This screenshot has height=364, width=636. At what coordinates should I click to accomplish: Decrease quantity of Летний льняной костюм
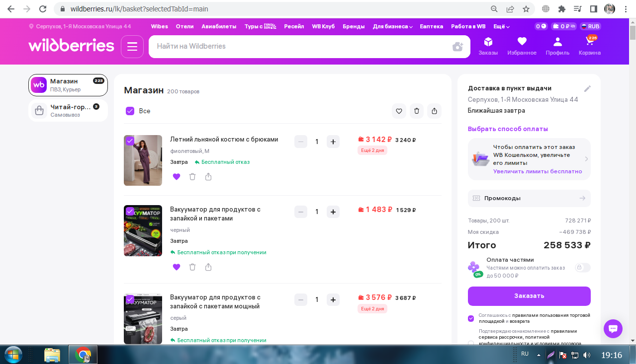(x=301, y=142)
